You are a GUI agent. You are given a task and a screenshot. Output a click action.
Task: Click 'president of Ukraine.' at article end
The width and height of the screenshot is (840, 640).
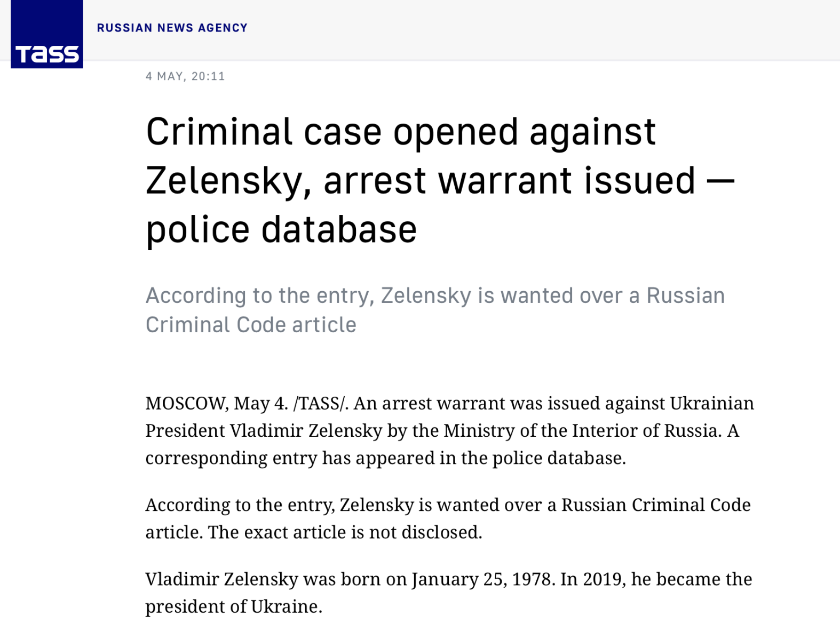tap(234, 606)
